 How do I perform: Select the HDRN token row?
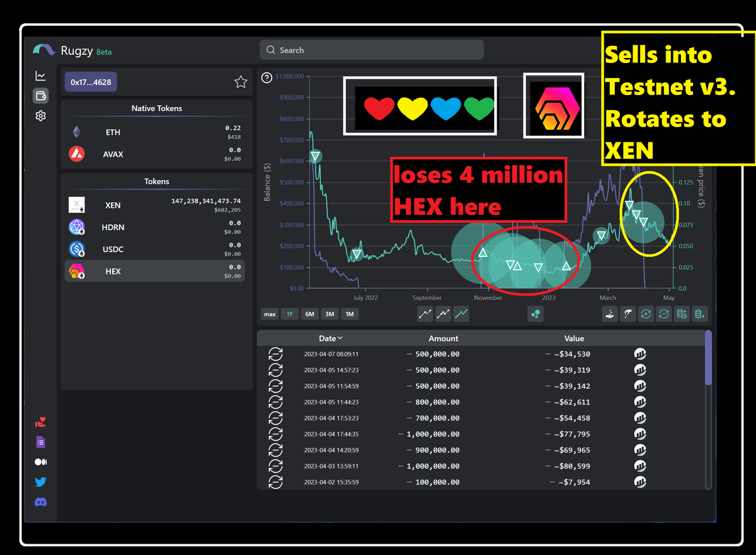(x=156, y=227)
